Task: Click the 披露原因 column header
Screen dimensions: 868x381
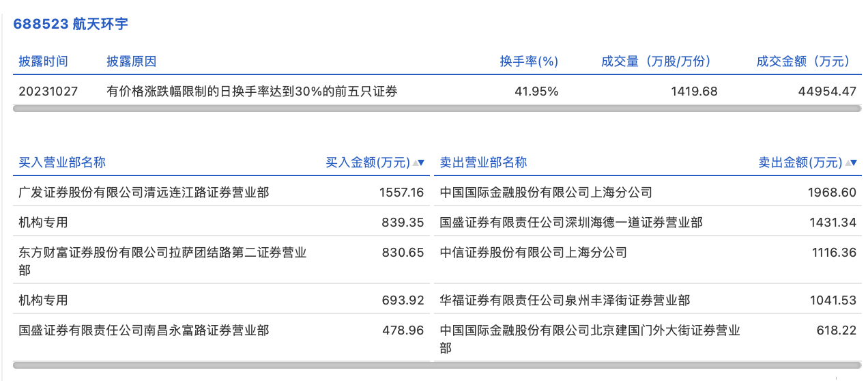Action: (132, 61)
